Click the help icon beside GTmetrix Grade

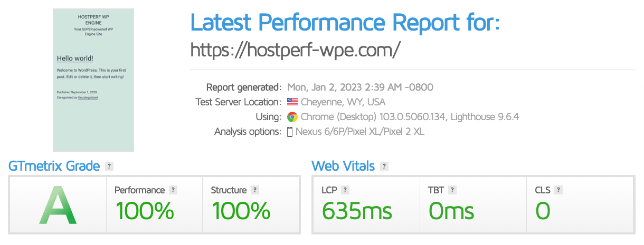click(109, 166)
